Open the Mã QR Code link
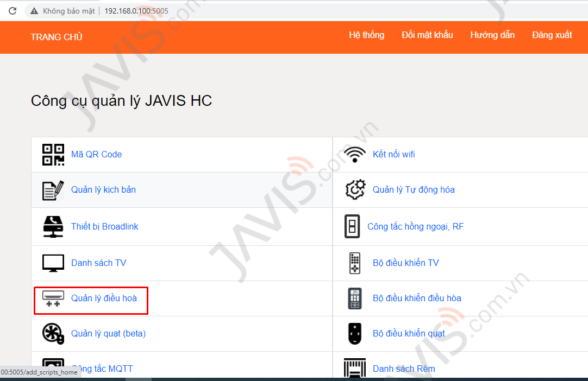 click(x=96, y=154)
